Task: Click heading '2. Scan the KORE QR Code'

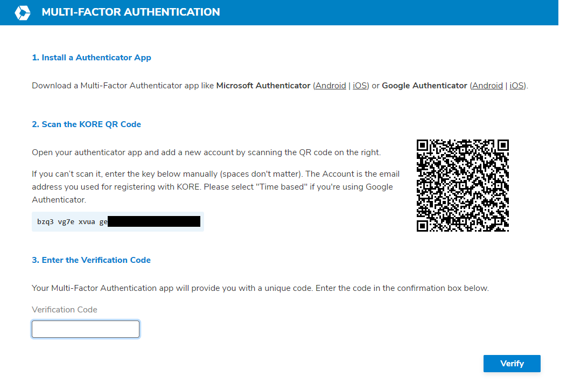Action: click(x=86, y=124)
